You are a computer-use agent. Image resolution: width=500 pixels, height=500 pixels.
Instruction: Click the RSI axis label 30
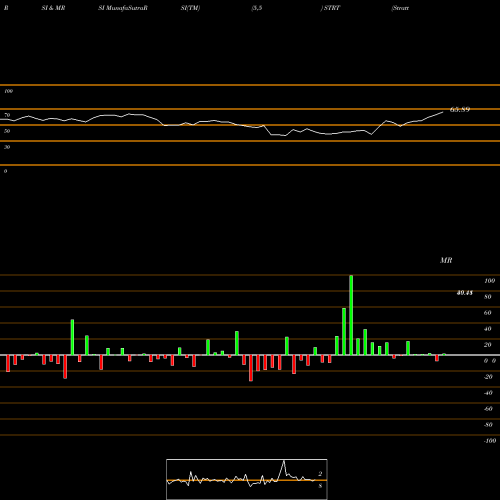coord(7,147)
